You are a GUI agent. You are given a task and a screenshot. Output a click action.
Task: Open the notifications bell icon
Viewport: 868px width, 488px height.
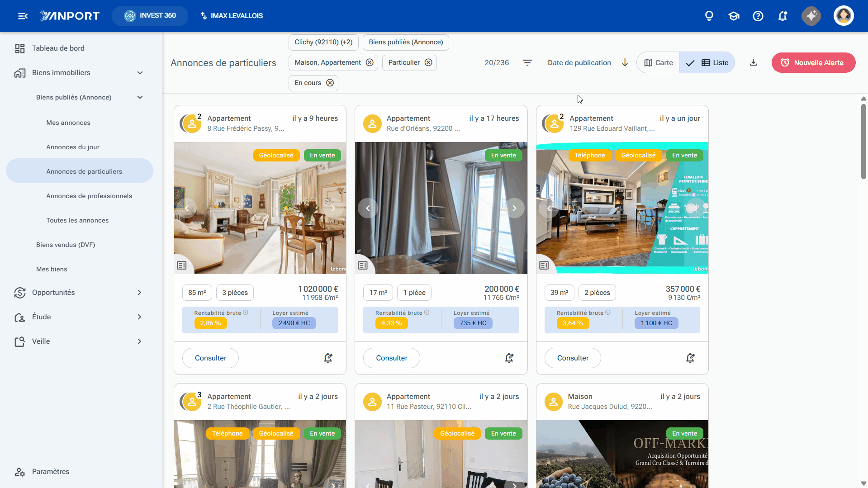tap(783, 16)
